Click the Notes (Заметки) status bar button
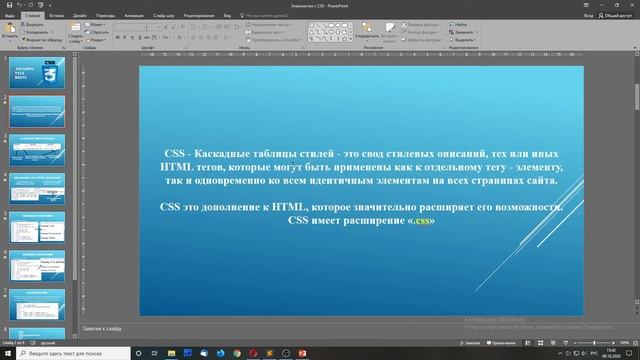Screen dimensions: 640x360 pos(469,343)
